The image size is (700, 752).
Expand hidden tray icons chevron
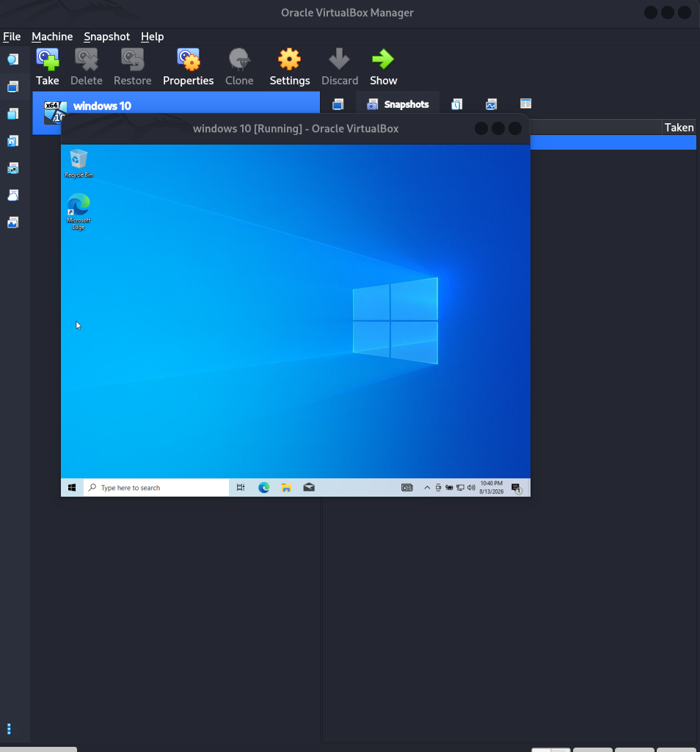427,488
